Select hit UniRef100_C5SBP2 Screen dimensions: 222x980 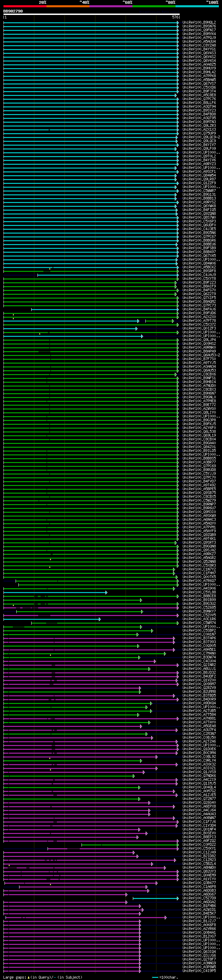pyautogui.click(x=199, y=631)
